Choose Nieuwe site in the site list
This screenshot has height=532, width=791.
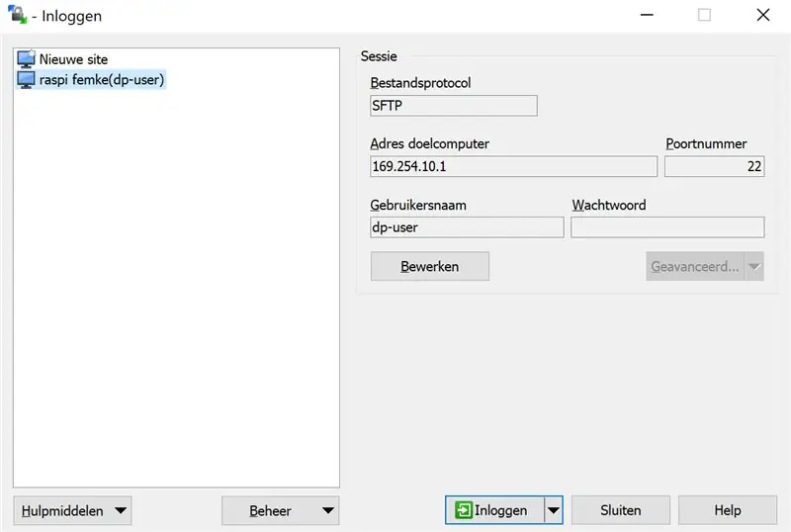point(62,59)
